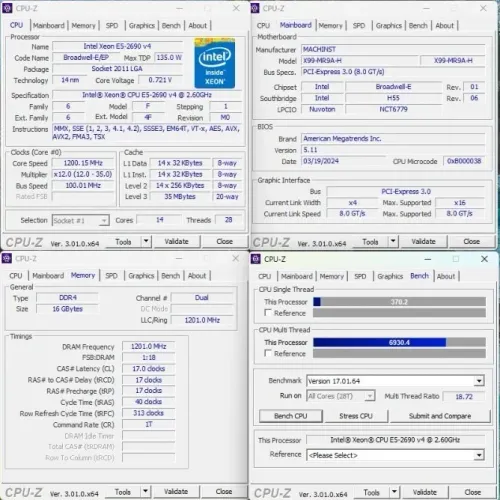Click the CPU-Z app icon in Bench window
The width and height of the screenshot is (500, 500).
click(256, 259)
